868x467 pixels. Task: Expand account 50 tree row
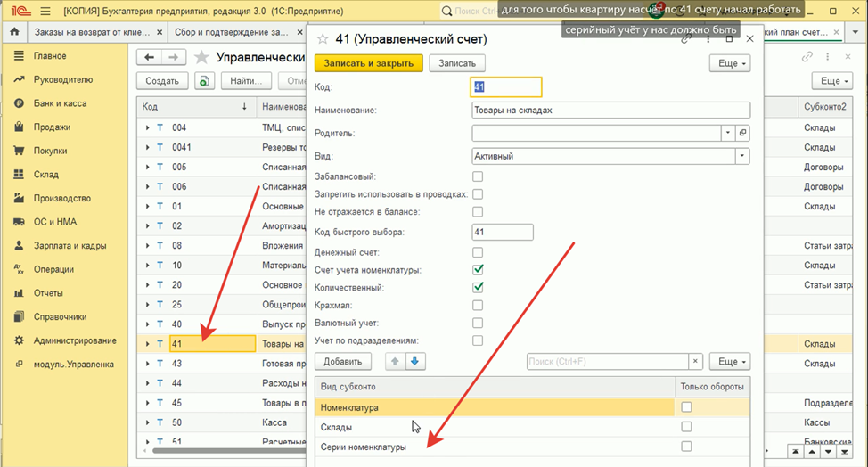pyautogui.click(x=147, y=422)
